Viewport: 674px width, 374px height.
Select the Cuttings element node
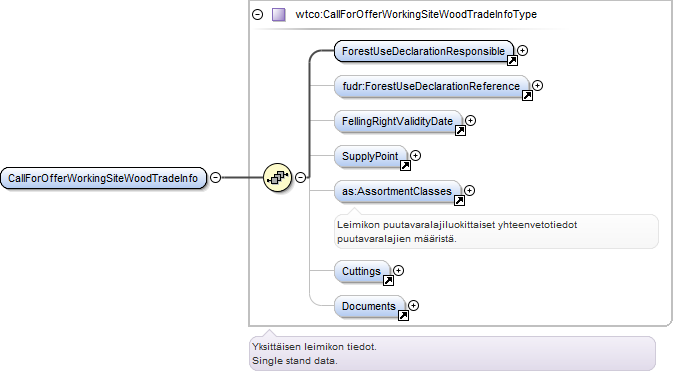click(362, 272)
